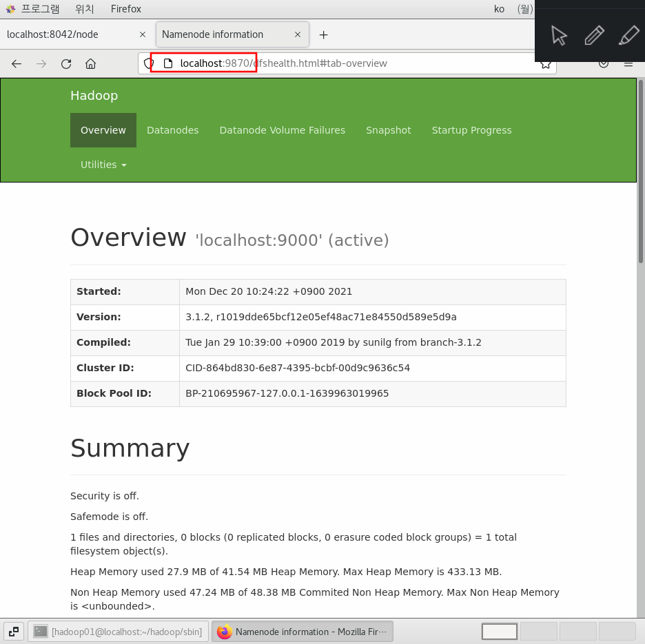Open the 위치 places menu

(84, 9)
